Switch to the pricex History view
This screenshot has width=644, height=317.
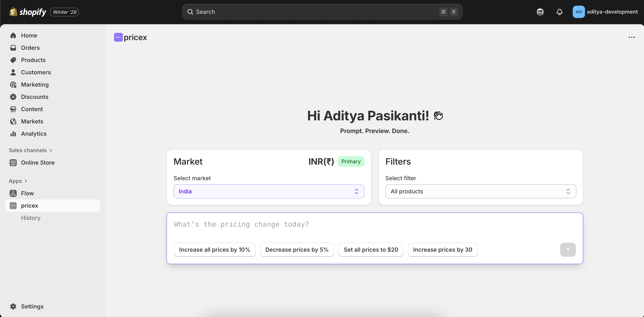30,217
